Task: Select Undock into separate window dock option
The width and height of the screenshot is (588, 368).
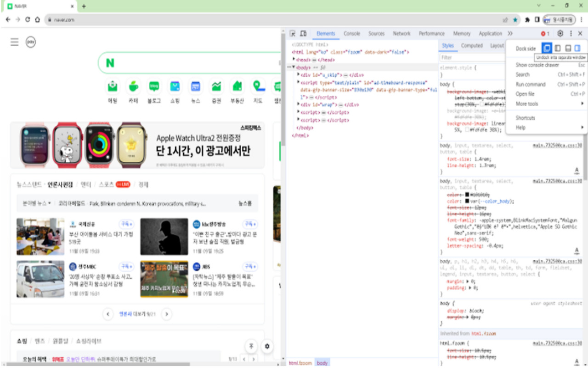Action: coord(547,48)
